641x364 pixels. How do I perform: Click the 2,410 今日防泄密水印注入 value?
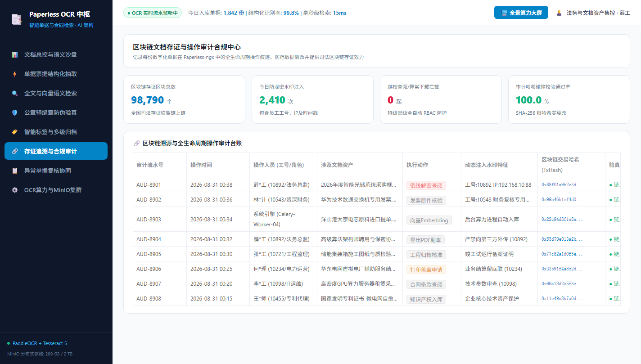[x=272, y=100]
